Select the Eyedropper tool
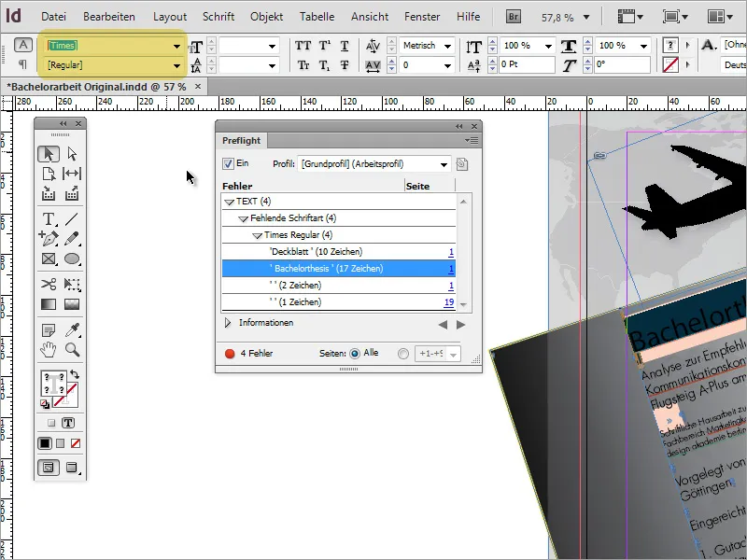The height and width of the screenshot is (560, 747). tap(72, 330)
